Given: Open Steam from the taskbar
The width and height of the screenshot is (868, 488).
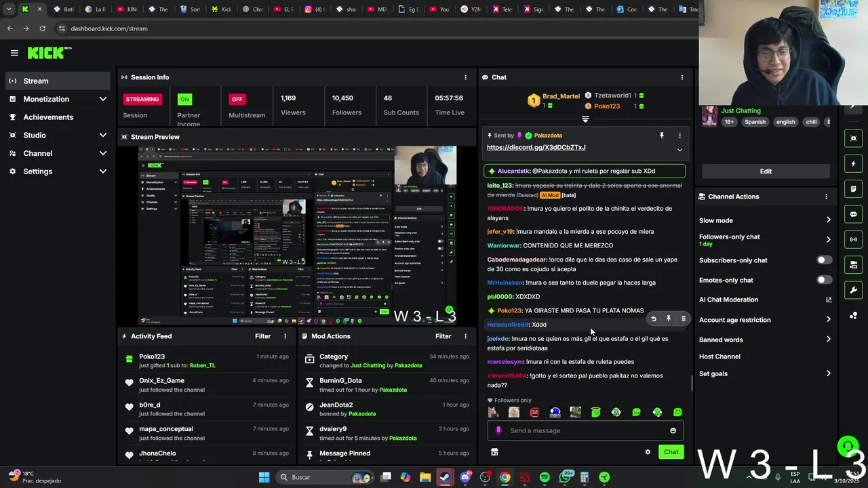Looking at the screenshot, I should [x=445, y=477].
